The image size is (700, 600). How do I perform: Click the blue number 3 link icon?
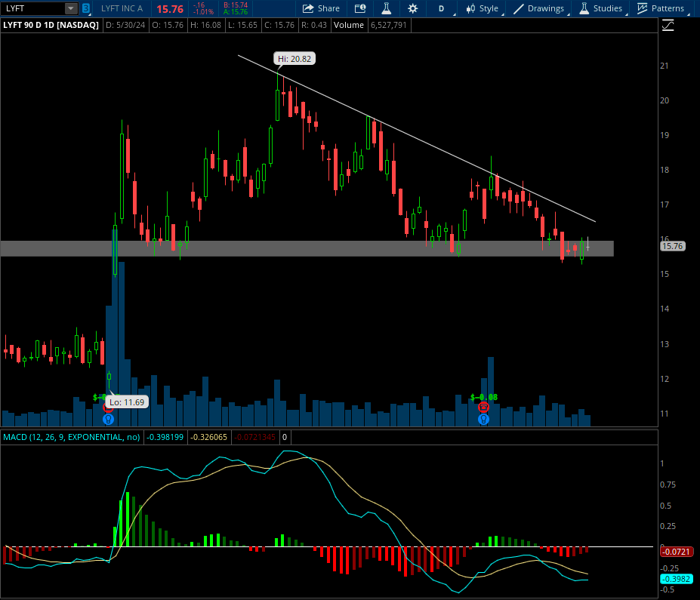click(x=86, y=8)
